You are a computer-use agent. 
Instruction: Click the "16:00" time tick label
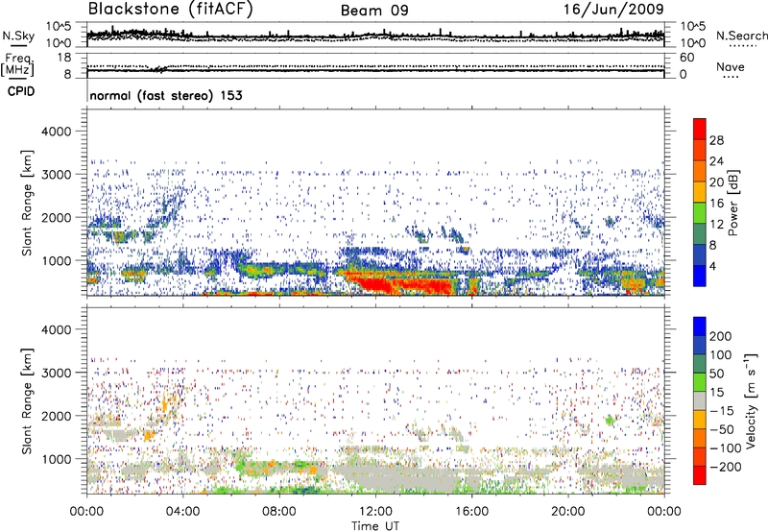471,512
